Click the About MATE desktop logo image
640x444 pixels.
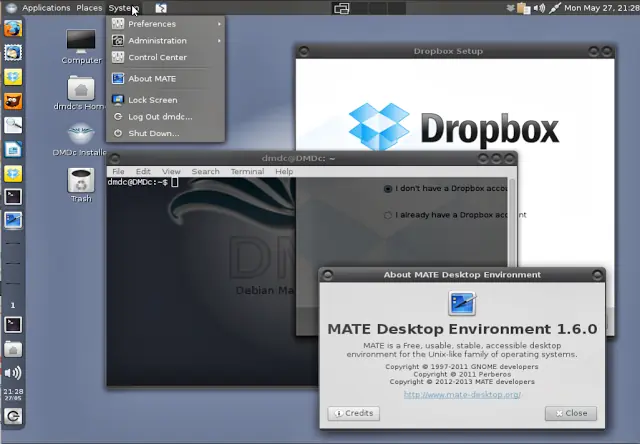(462, 303)
